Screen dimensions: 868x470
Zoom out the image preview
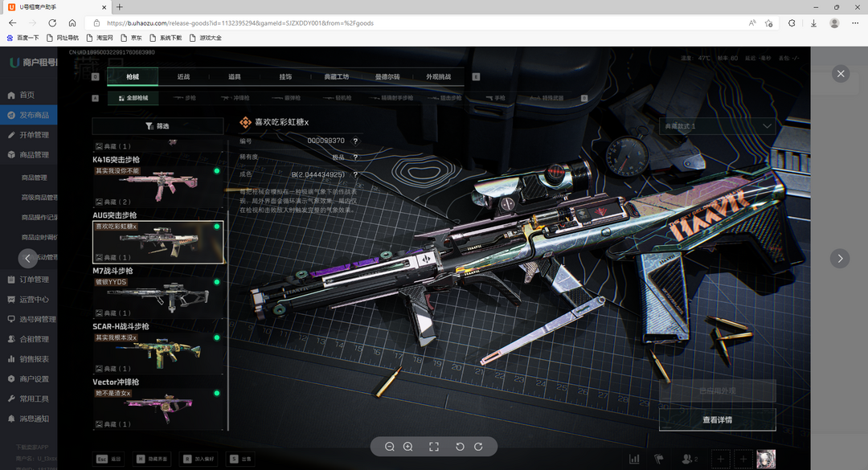pyautogui.click(x=390, y=447)
